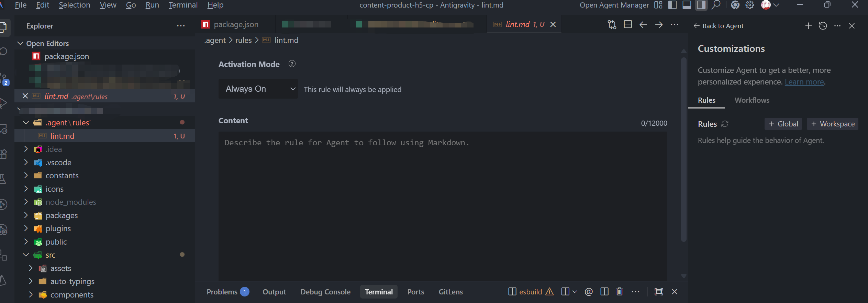Screen dimensions: 868x303
Task: Maximize the terminal panel size
Action: [659, 292]
